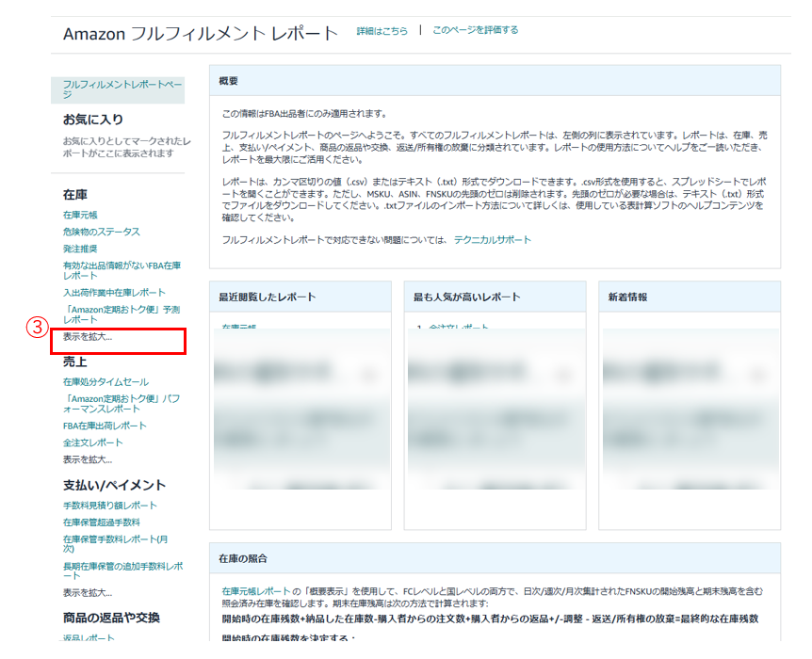This screenshot has height=659, width=812.
Task: Open the 詳細はこちら link
Action: [382, 31]
